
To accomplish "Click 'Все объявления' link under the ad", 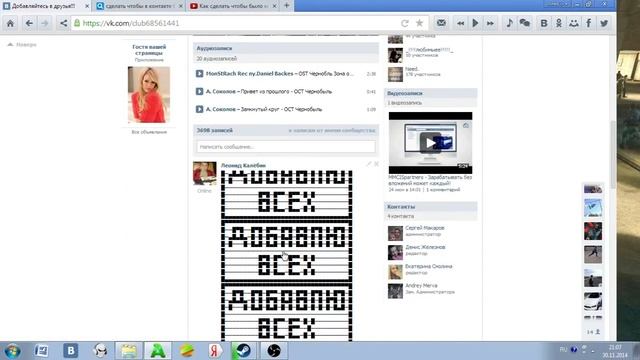I will click(x=149, y=132).
